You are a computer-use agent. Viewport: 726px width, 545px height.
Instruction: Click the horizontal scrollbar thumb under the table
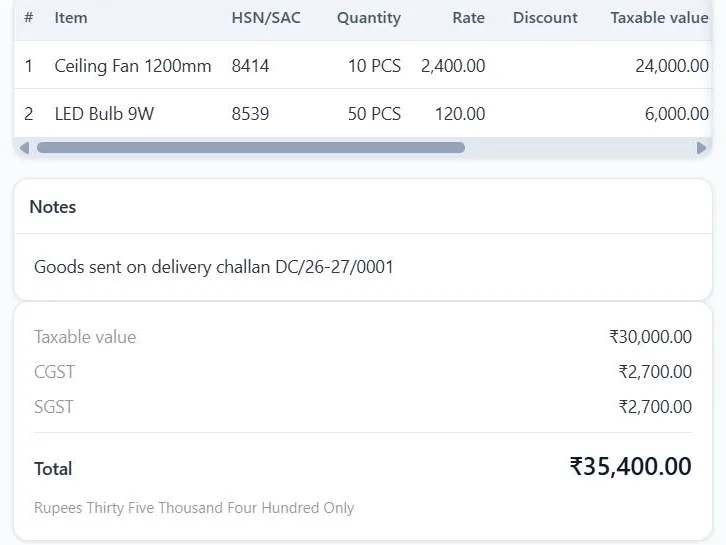(x=250, y=148)
